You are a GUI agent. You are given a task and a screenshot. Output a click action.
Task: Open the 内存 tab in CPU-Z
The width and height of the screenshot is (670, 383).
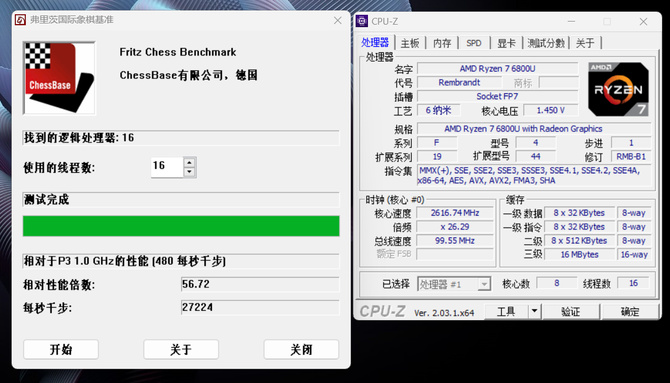[x=442, y=43]
